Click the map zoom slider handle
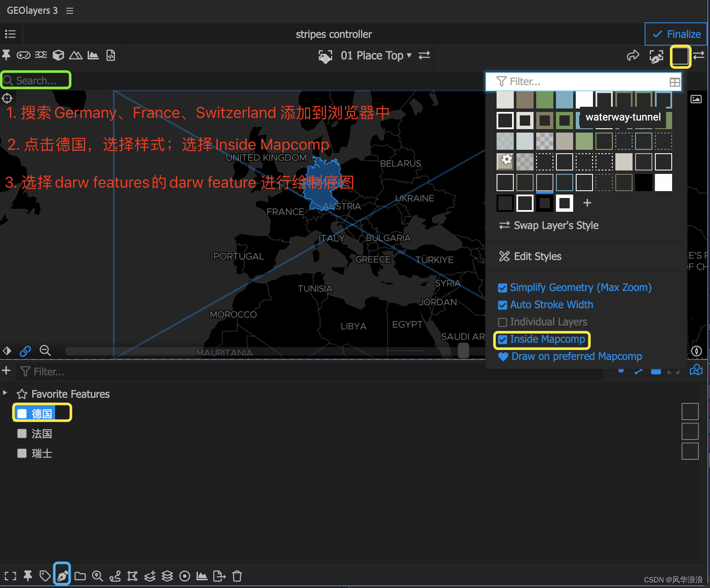The height and width of the screenshot is (588, 710). [463, 351]
